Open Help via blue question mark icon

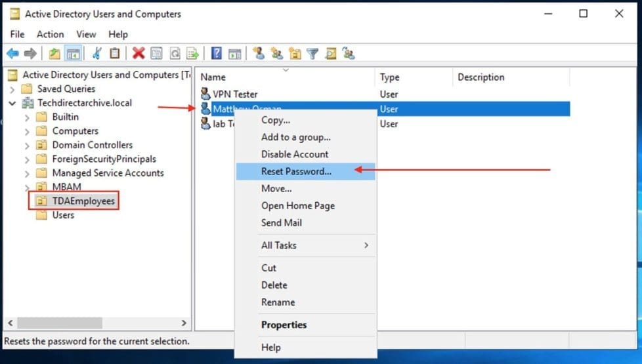[216, 54]
